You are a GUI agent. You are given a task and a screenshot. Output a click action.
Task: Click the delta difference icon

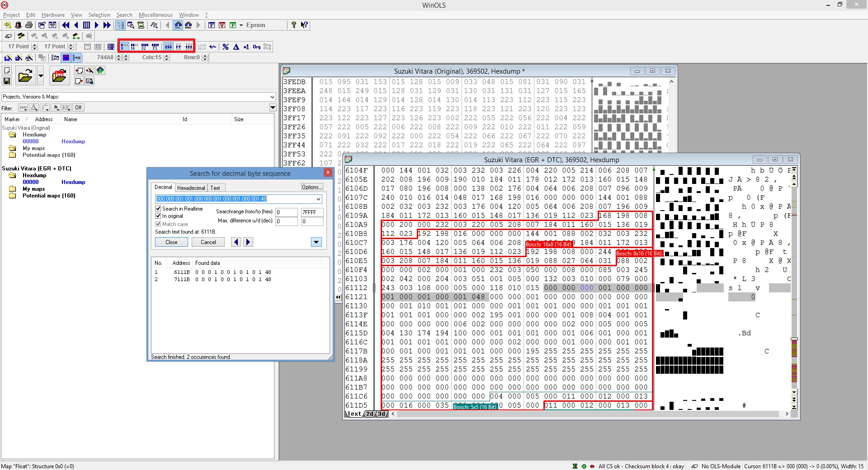[236, 47]
